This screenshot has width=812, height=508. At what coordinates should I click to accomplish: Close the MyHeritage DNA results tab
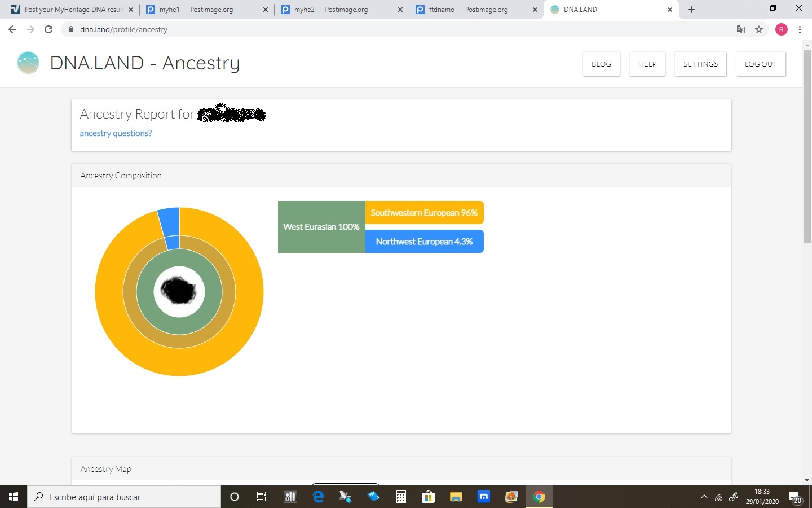(x=131, y=10)
